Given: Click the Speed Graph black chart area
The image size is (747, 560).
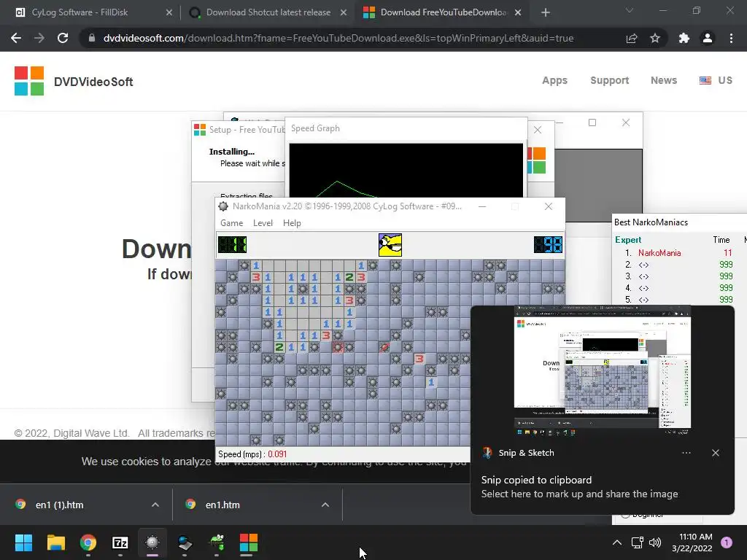Looking at the screenshot, I should point(406,171).
